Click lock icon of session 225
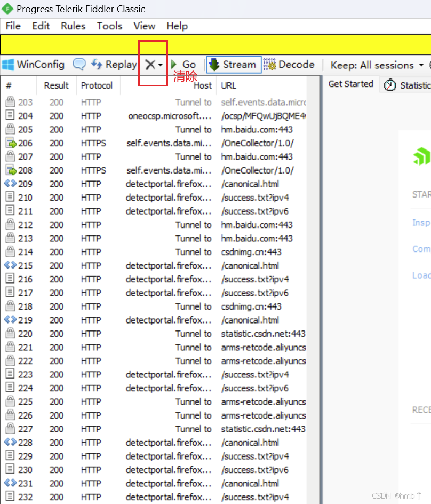Viewport: 431px width, 504px height. pos(10,401)
